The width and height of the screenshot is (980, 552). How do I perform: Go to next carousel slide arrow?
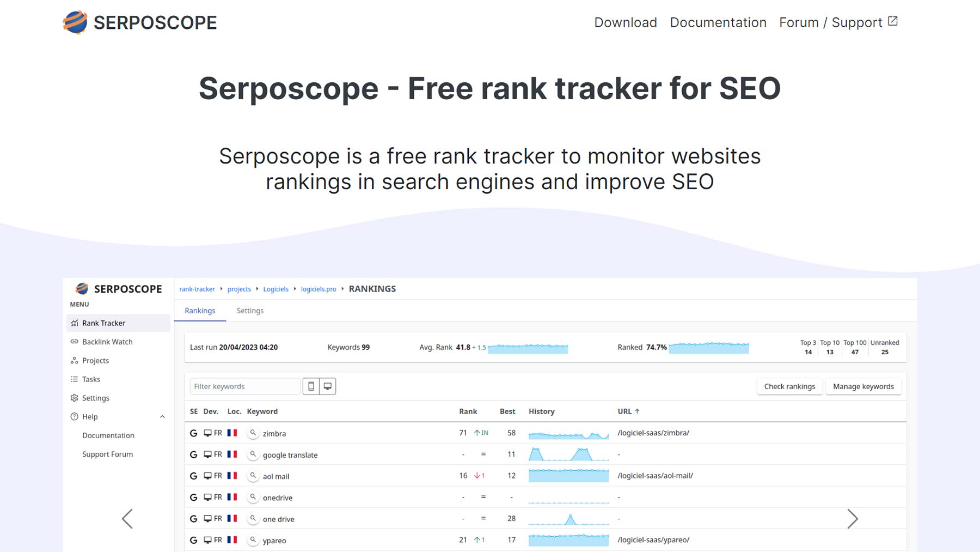click(853, 519)
